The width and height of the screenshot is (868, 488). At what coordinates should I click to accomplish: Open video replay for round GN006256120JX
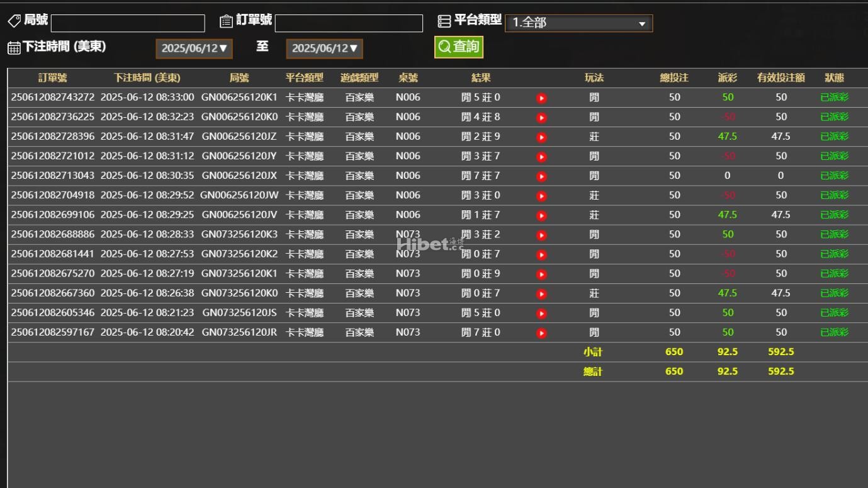point(541,177)
